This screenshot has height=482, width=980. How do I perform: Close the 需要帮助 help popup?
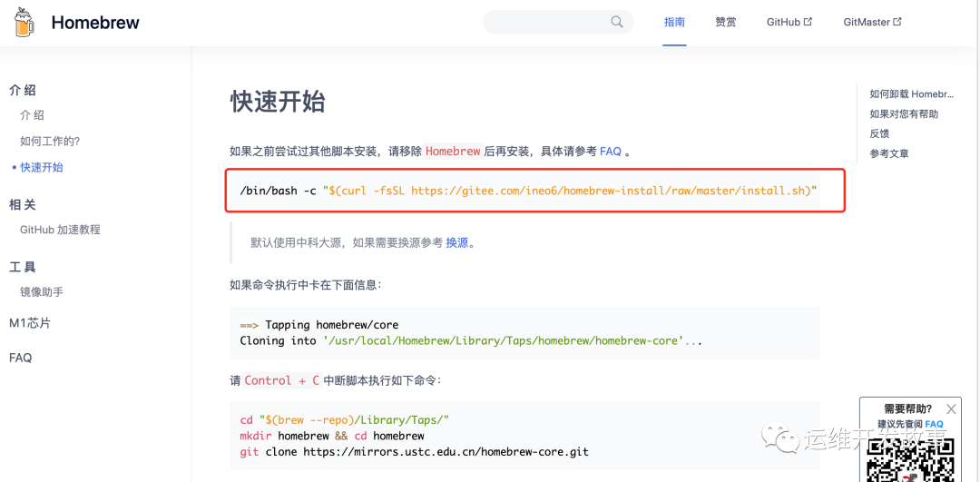click(951, 409)
